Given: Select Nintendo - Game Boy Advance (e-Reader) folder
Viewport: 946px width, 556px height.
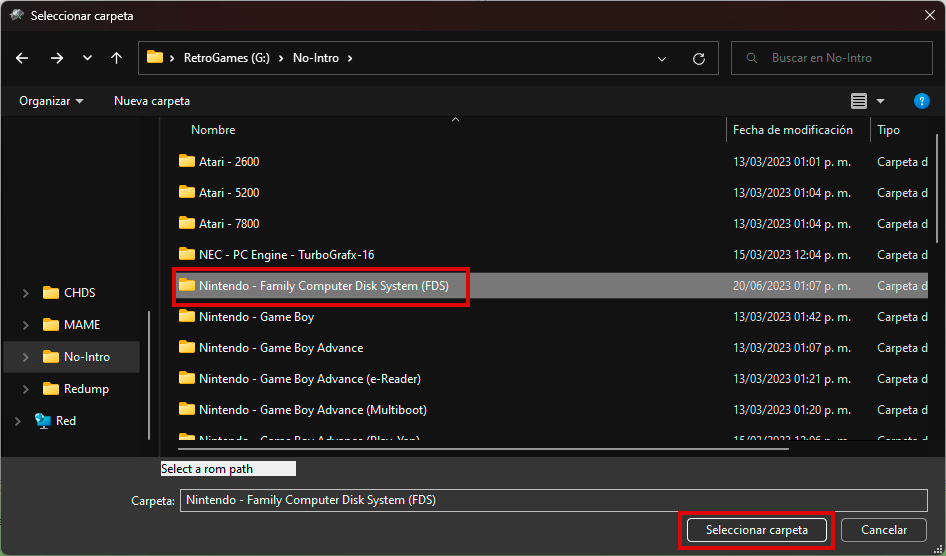Looking at the screenshot, I should pos(310,379).
